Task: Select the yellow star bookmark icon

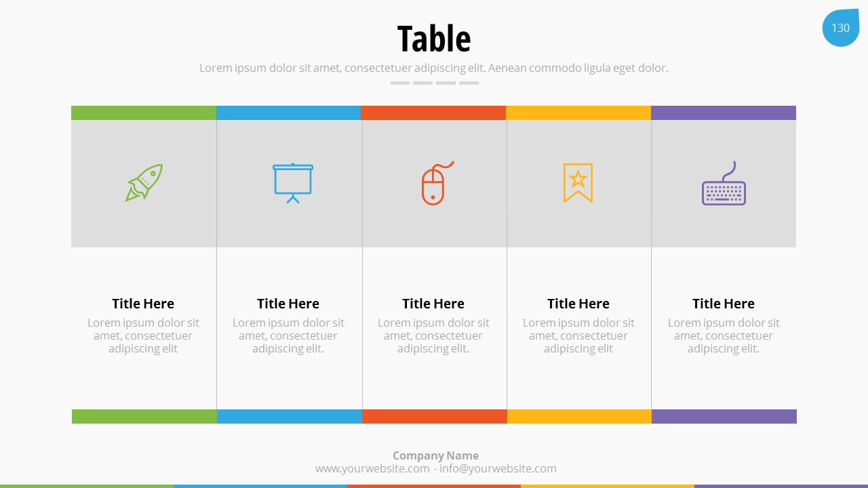Action: 578,183
